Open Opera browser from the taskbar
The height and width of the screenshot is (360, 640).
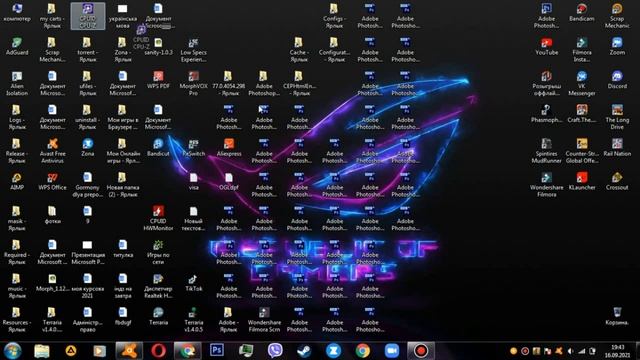[158, 351]
